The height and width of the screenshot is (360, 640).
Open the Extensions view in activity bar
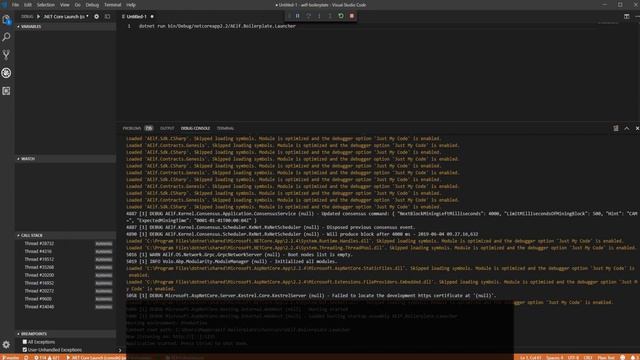tap(6, 91)
